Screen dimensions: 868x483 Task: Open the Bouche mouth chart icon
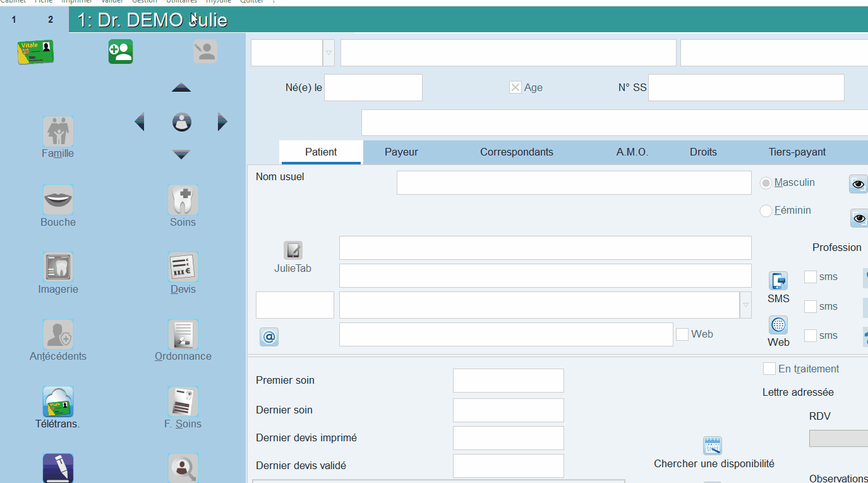coord(58,200)
